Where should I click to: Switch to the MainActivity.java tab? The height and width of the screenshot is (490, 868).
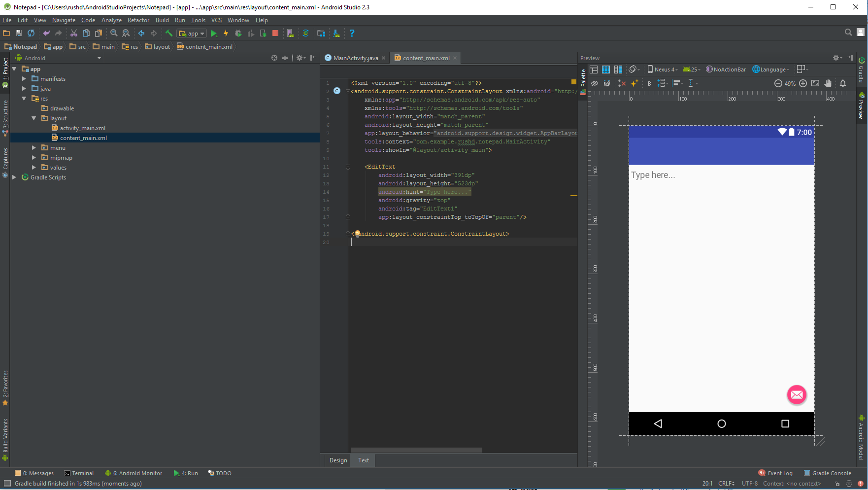(355, 58)
